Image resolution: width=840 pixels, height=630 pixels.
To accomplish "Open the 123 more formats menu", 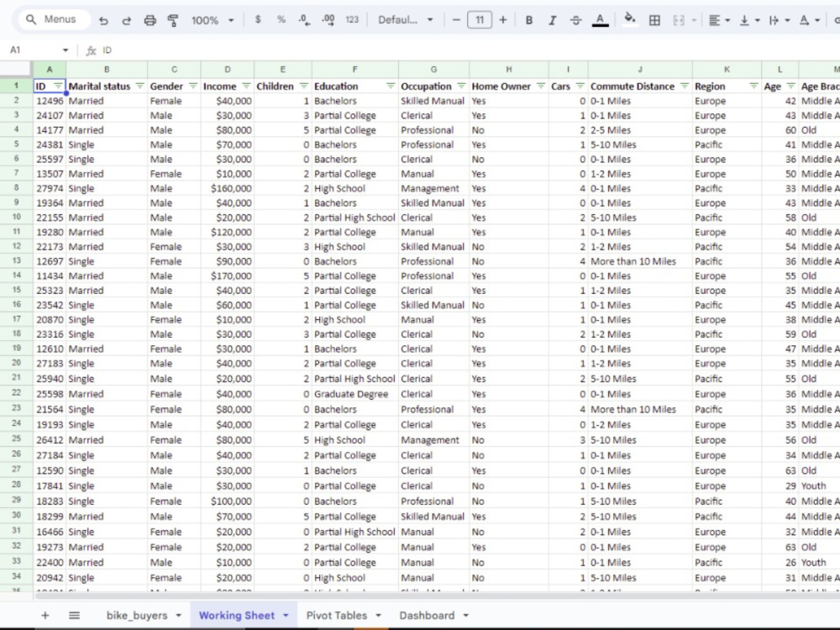I will point(352,20).
